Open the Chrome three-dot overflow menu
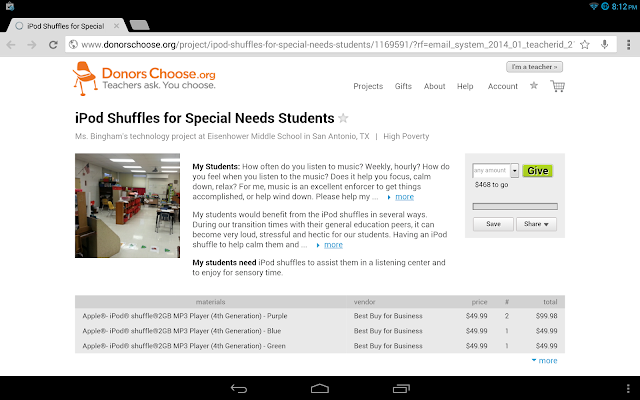The width and height of the screenshot is (640, 400). point(628,44)
